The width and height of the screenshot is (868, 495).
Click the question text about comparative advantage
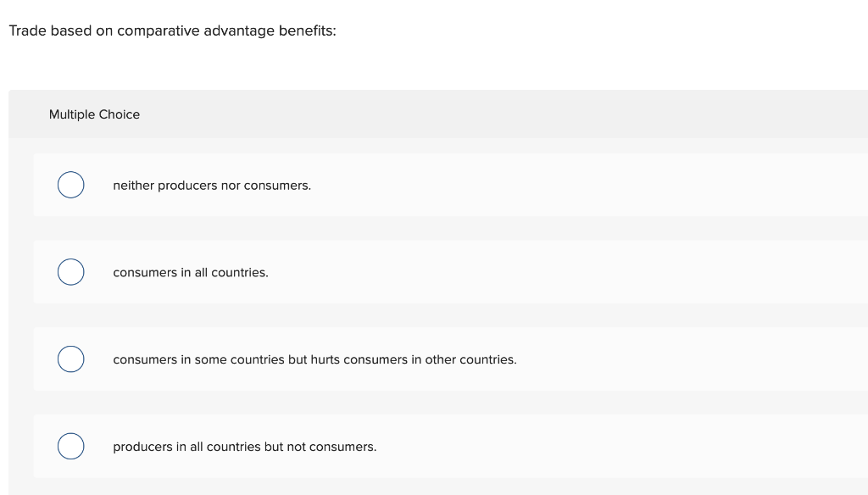pos(172,31)
